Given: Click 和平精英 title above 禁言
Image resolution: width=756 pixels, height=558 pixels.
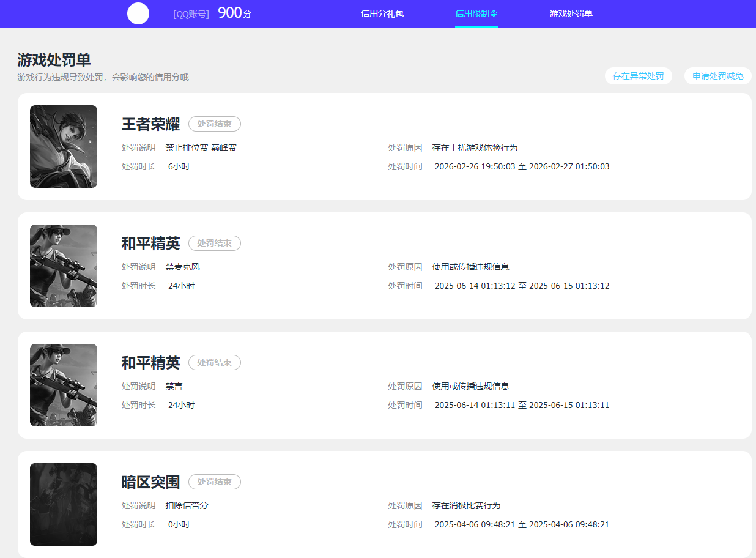Looking at the screenshot, I should [151, 363].
